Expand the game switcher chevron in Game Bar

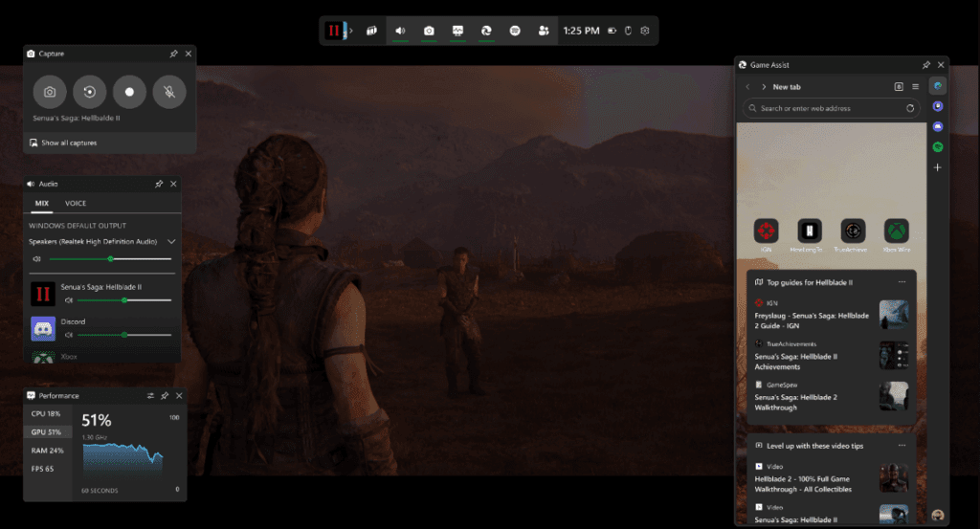point(351,31)
